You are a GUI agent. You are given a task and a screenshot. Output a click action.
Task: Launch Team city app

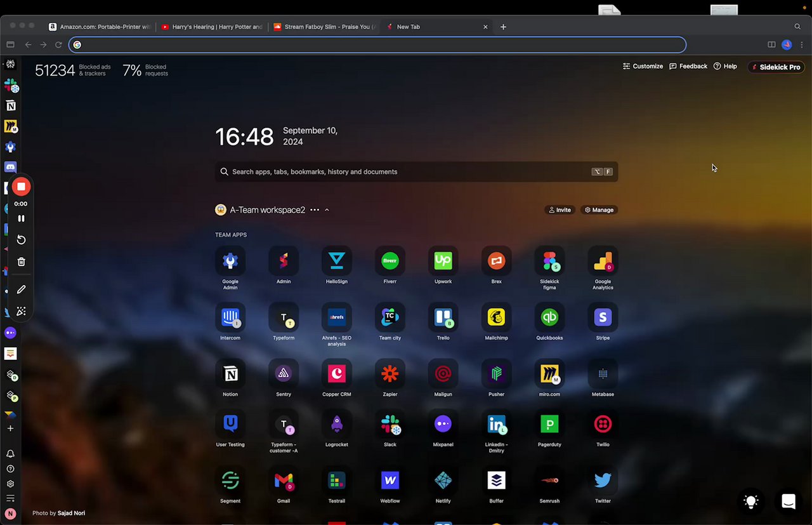[x=390, y=317]
